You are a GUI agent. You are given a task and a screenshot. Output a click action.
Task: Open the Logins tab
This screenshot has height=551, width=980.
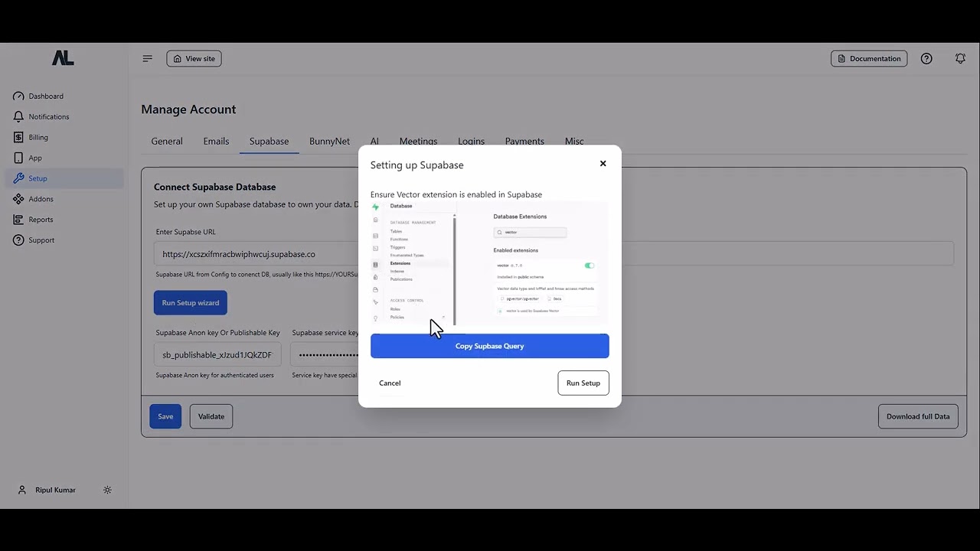pyautogui.click(x=471, y=141)
